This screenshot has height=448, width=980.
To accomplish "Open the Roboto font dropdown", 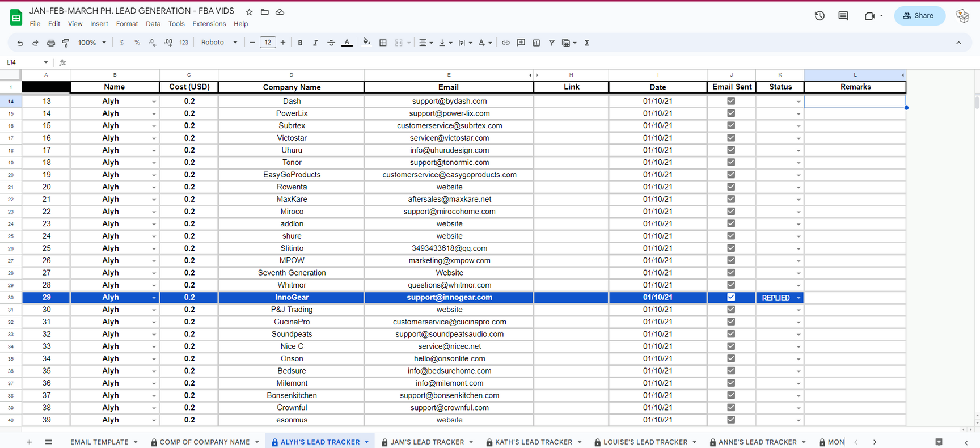I will pyautogui.click(x=219, y=43).
